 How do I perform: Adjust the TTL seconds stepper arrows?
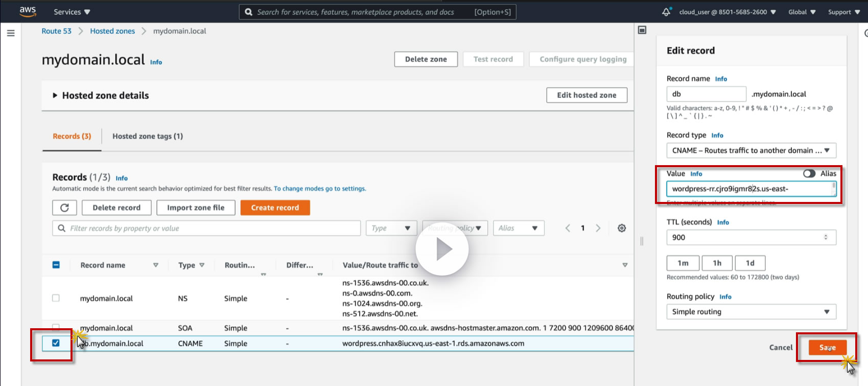pyautogui.click(x=826, y=237)
